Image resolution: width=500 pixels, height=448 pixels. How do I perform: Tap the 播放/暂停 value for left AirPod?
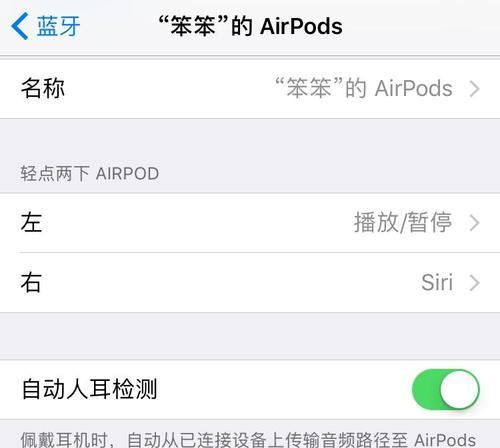coord(403,222)
